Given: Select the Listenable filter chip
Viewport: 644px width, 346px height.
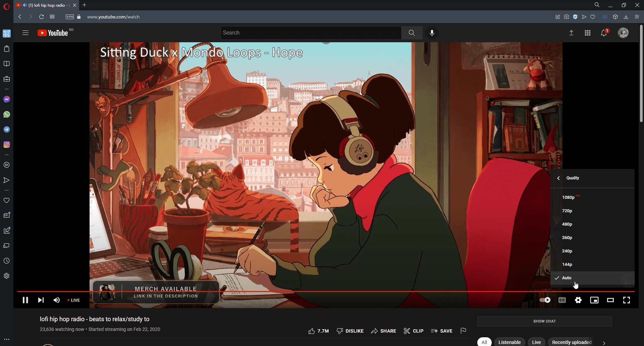Looking at the screenshot, I should (x=509, y=342).
